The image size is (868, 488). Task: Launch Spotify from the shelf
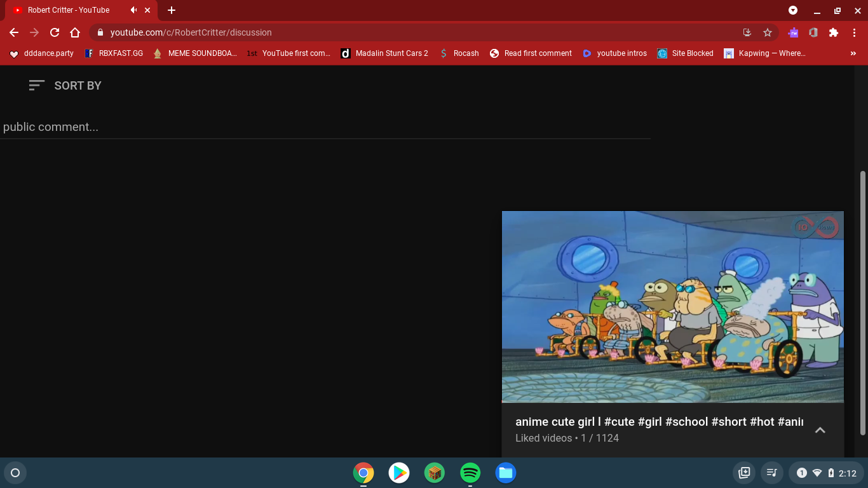click(x=470, y=473)
